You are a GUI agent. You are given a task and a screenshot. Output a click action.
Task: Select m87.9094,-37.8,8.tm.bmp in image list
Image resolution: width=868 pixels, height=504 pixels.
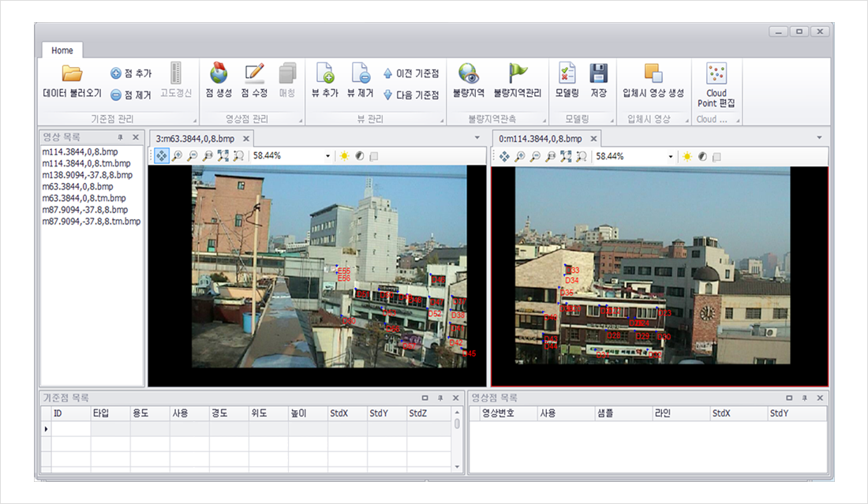click(x=92, y=222)
